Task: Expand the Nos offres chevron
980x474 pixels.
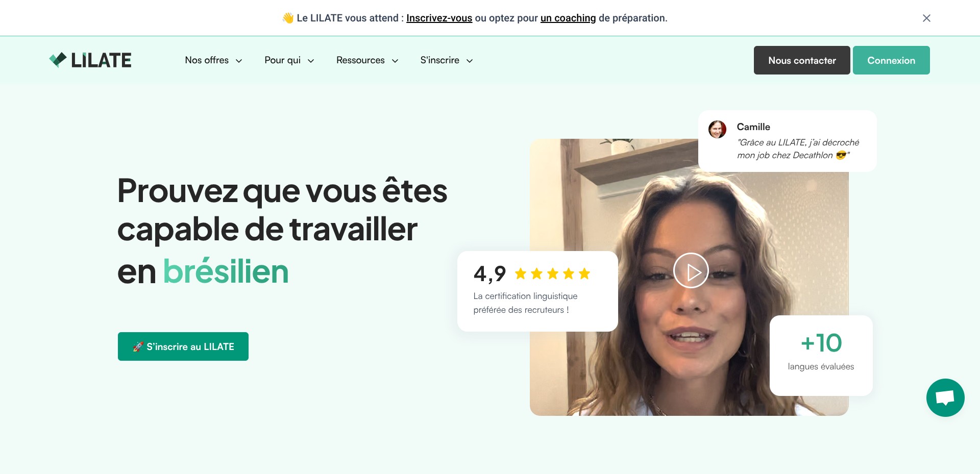Action: (x=238, y=61)
